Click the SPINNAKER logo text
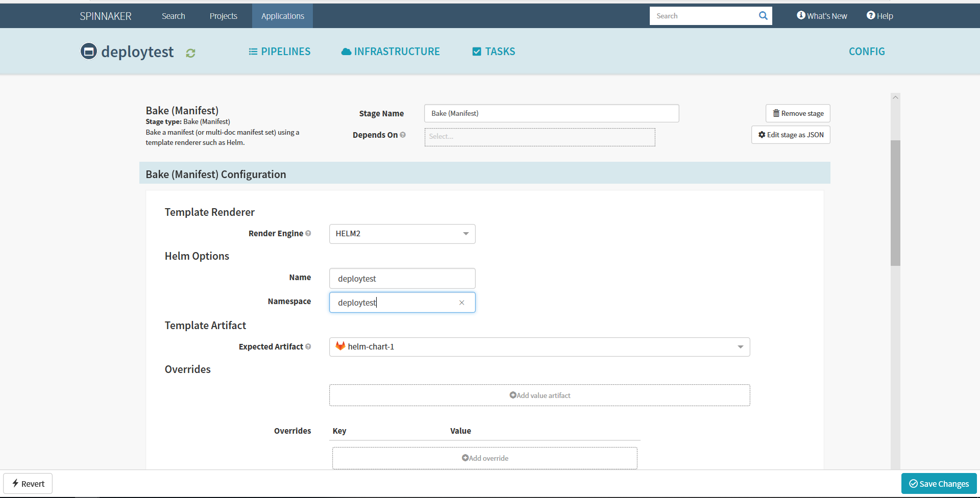Image resolution: width=980 pixels, height=498 pixels. (x=106, y=16)
